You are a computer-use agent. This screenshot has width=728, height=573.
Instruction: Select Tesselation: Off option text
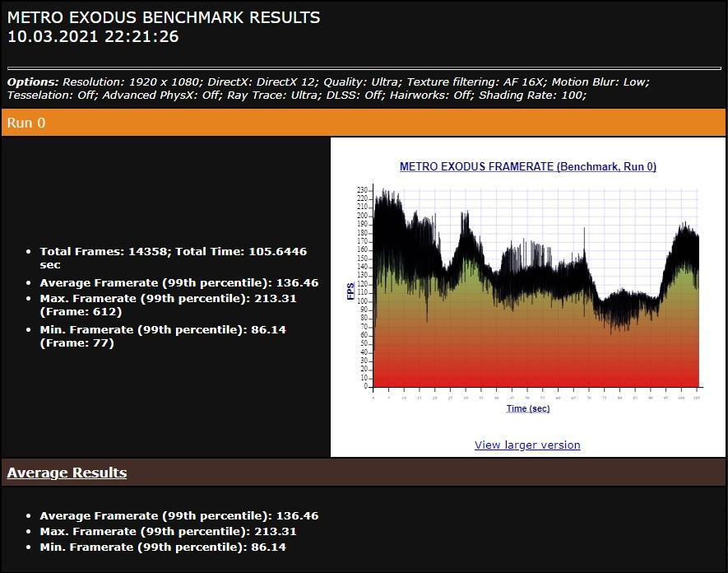pos(53,95)
